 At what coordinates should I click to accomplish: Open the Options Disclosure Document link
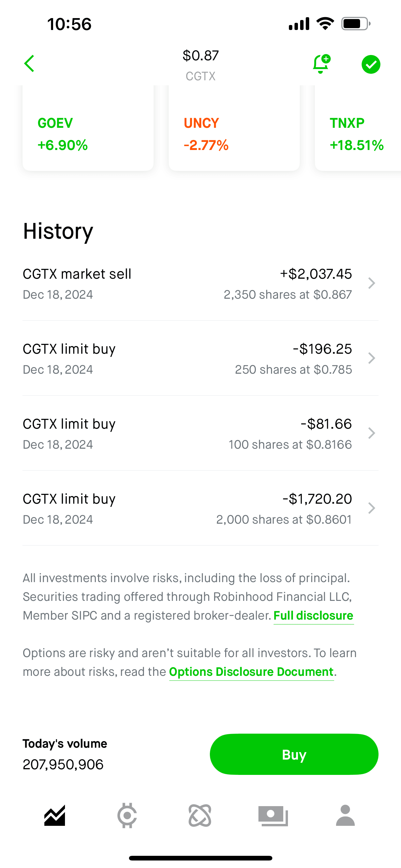[251, 672]
